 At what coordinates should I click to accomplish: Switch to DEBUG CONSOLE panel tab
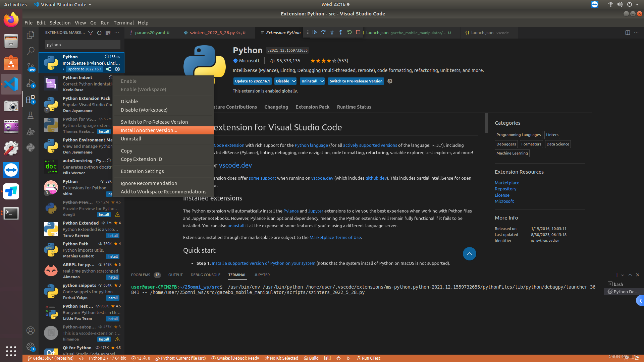[205, 275]
